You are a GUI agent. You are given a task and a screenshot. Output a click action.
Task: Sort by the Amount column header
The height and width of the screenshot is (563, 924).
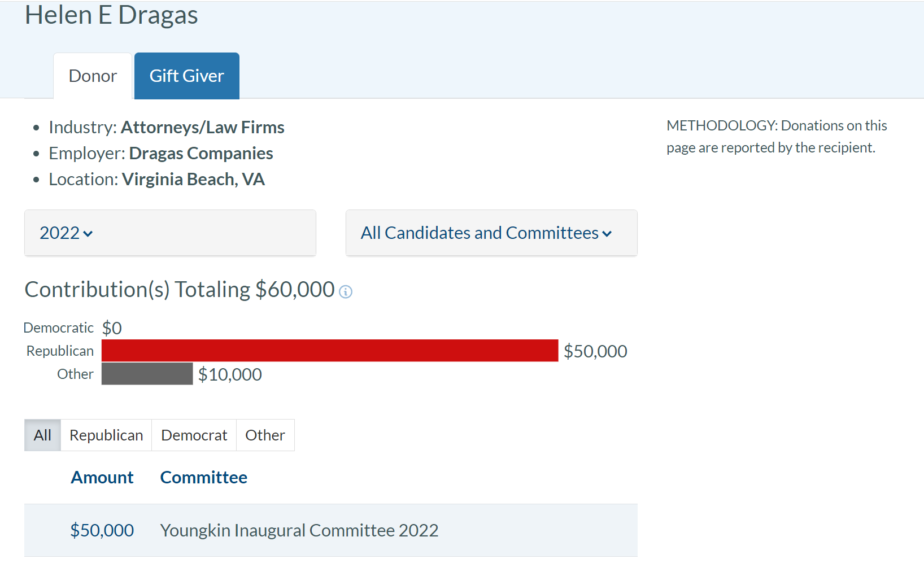(x=102, y=478)
